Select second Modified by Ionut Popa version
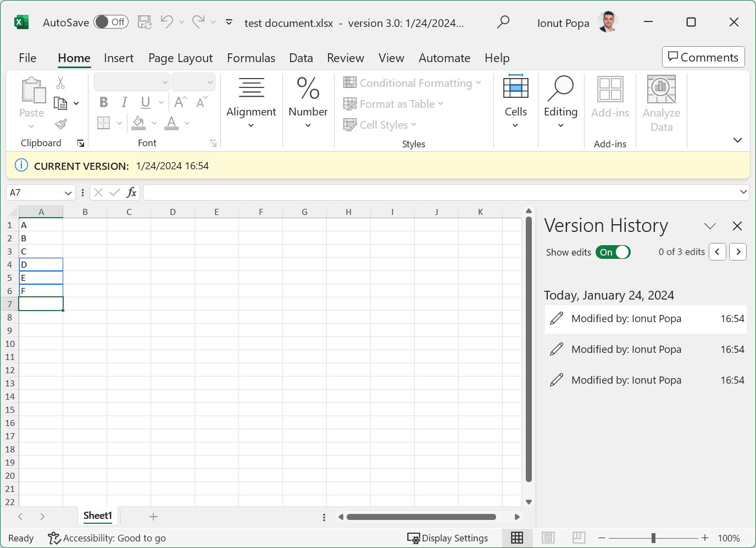The height and width of the screenshot is (548, 756). coord(646,350)
